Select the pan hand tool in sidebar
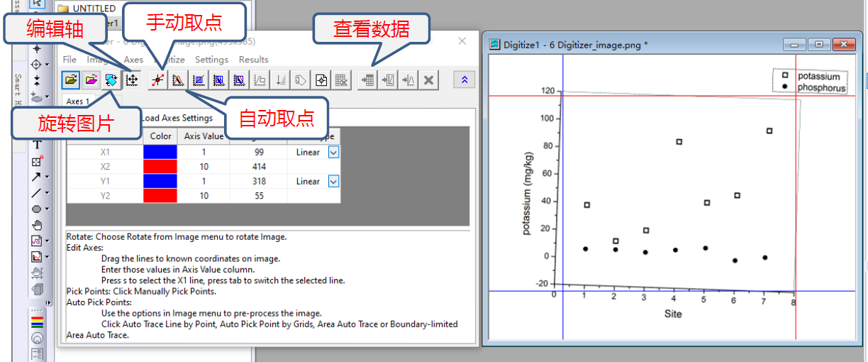 (x=37, y=225)
